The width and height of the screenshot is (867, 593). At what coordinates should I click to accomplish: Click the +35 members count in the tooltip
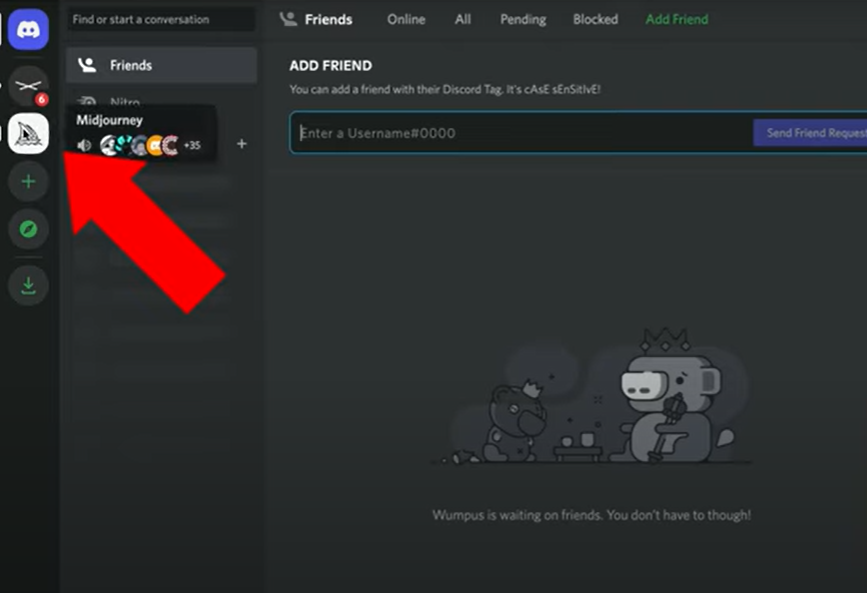191,145
